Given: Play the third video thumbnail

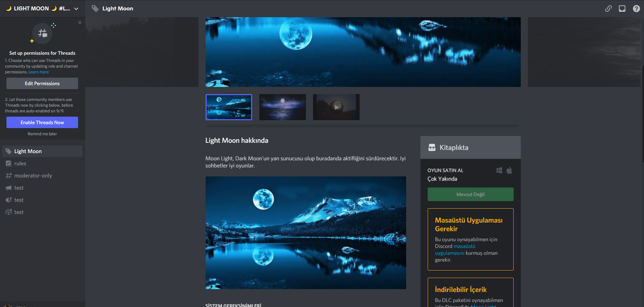Looking at the screenshot, I should (336, 107).
